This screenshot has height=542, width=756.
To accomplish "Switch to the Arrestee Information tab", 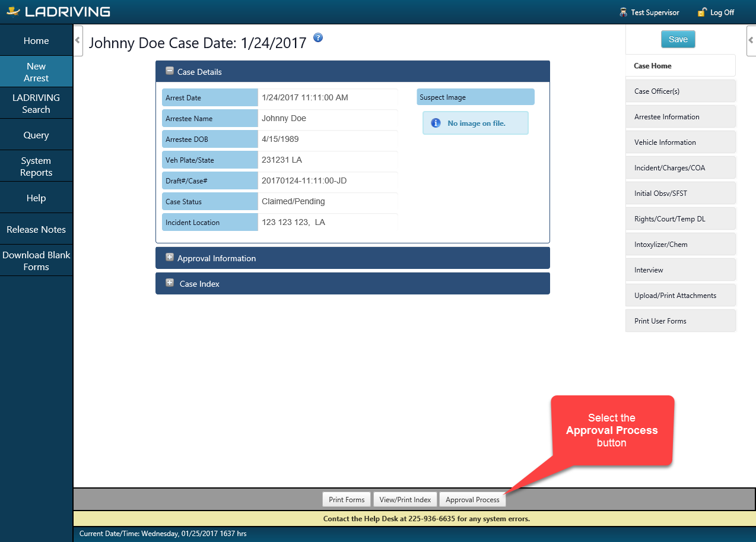I will click(x=680, y=117).
